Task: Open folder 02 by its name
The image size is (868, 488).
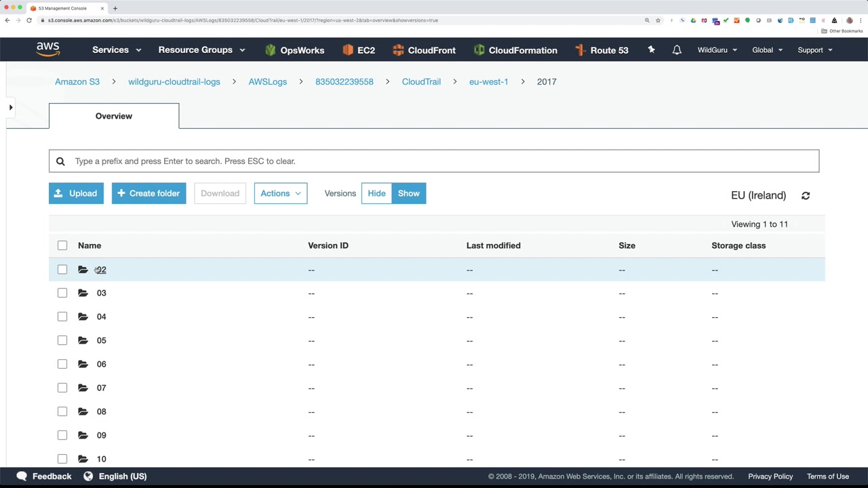Action: (x=101, y=270)
